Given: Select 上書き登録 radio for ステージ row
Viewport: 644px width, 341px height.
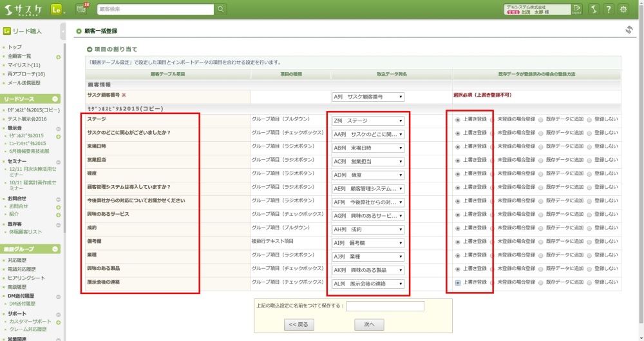Looking at the screenshot, I should point(458,120).
